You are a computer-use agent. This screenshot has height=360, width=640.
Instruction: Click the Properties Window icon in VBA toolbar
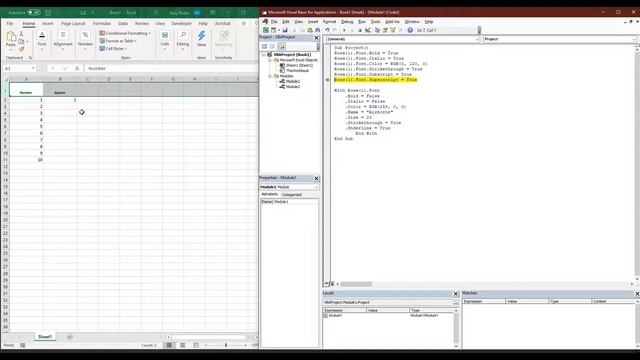[x=385, y=30]
